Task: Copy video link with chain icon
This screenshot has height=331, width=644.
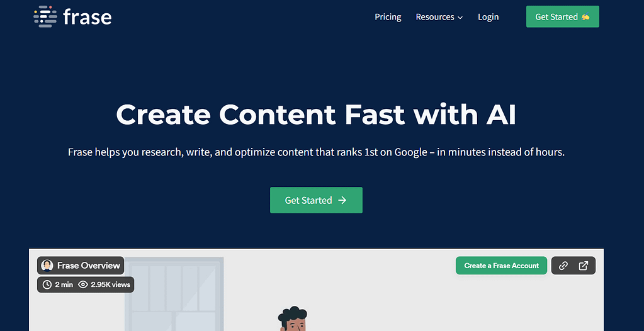Action: [563, 266]
